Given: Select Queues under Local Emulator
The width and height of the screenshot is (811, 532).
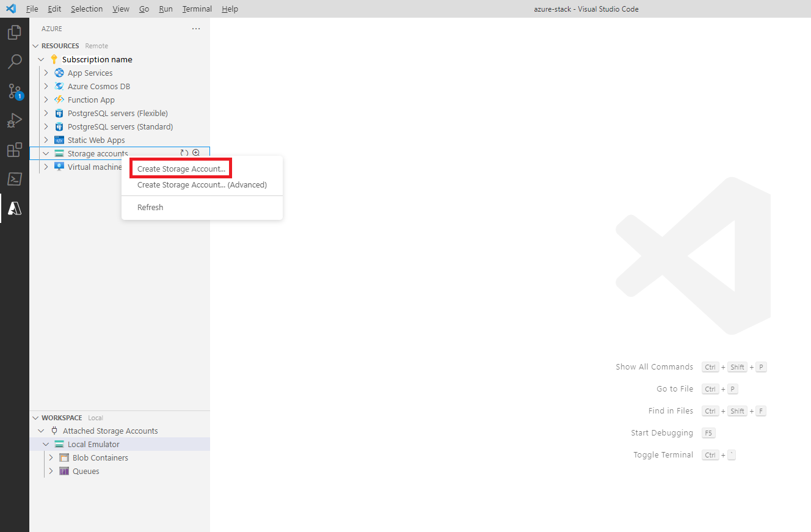Looking at the screenshot, I should pyautogui.click(x=86, y=471).
